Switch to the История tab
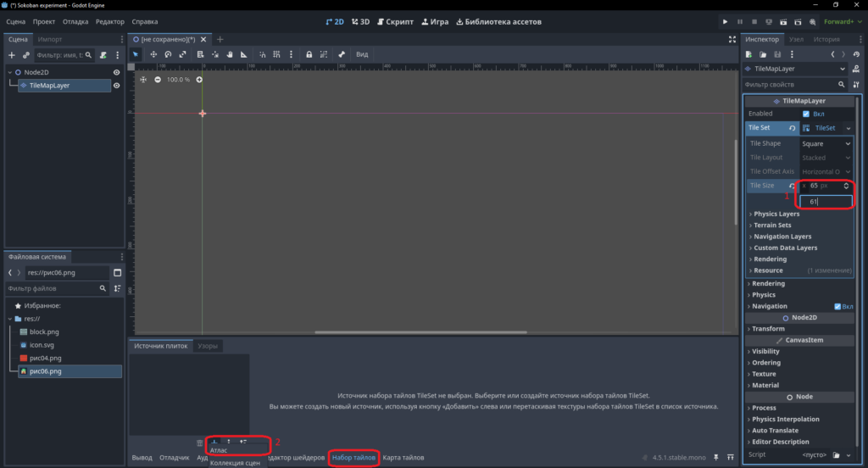Image resolution: width=868 pixels, height=468 pixels. pos(826,39)
